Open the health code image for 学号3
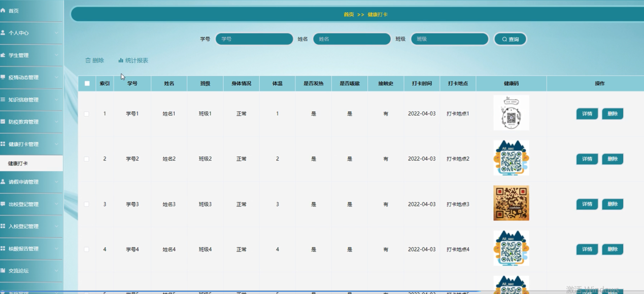 tap(511, 203)
